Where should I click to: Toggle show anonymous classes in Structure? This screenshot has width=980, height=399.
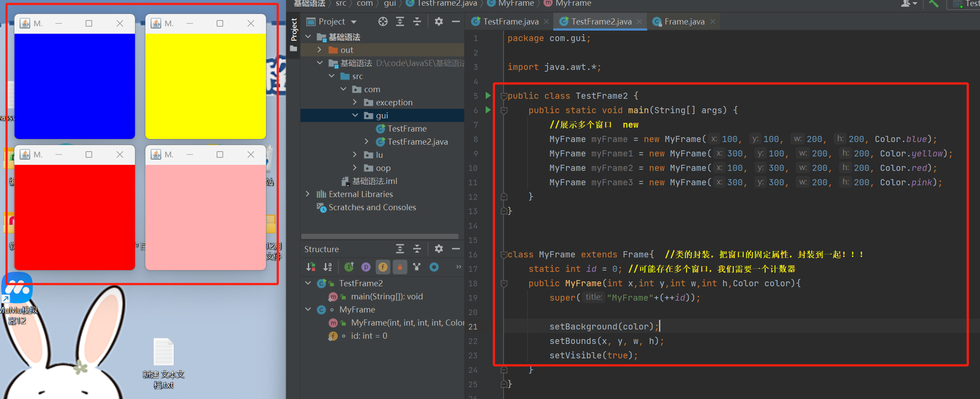(417, 267)
